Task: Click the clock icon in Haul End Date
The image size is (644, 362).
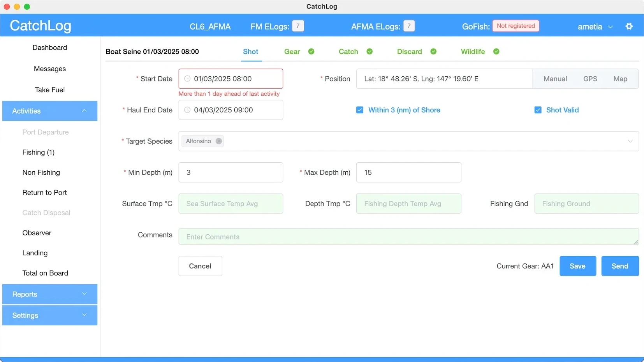Action: (187, 110)
